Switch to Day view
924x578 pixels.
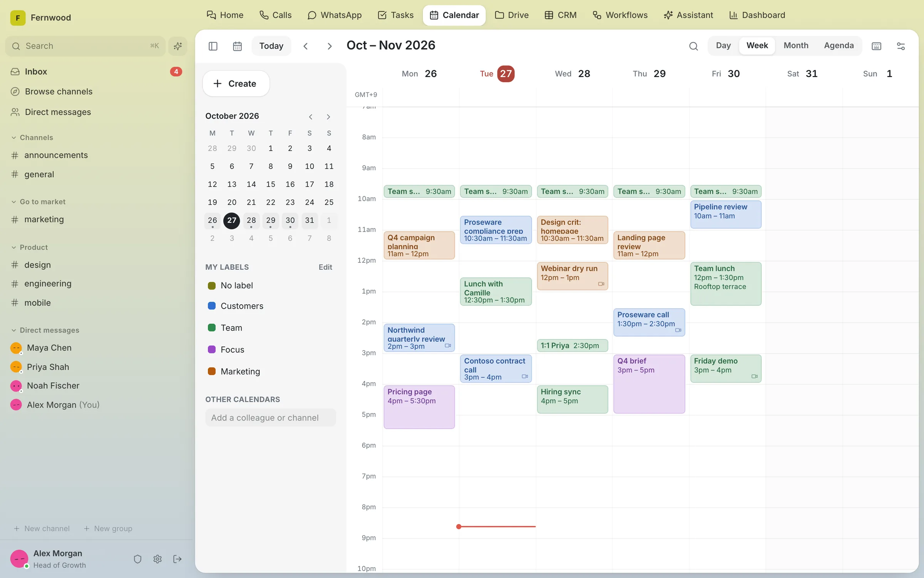pyautogui.click(x=723, y=45)
